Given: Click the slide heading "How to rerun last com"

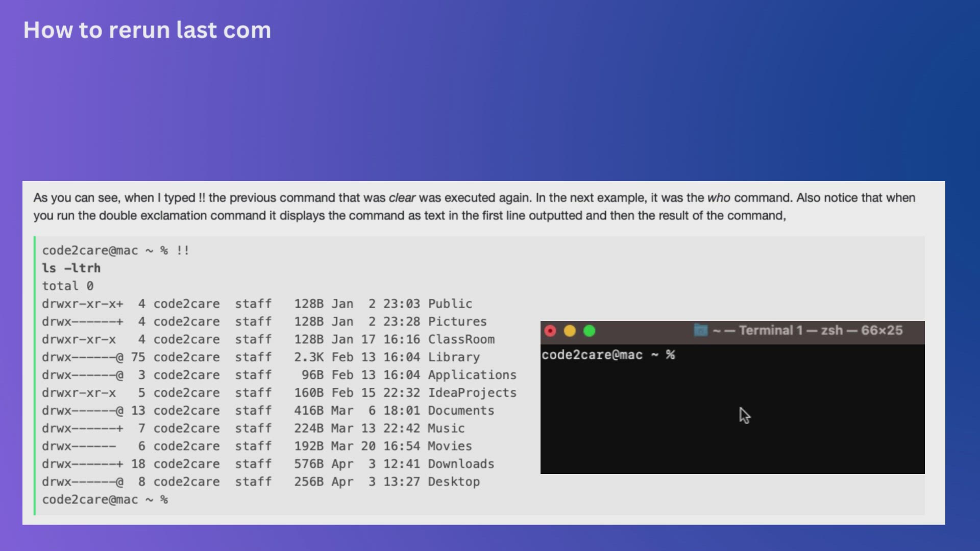Looking at the screenshot, I should tap(147, 30).
